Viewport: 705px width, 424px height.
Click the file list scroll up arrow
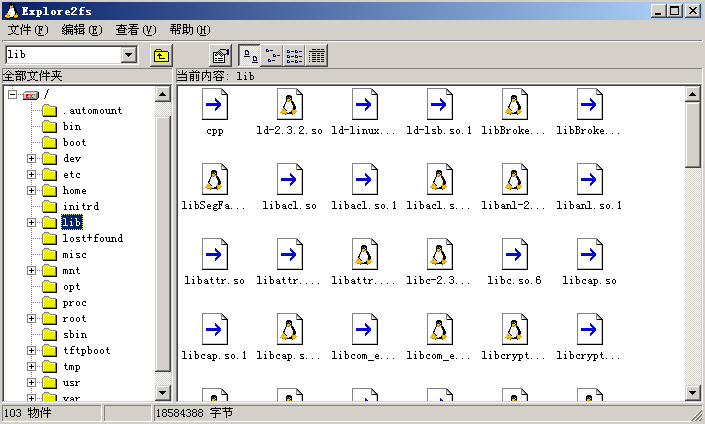coord(692,94)
